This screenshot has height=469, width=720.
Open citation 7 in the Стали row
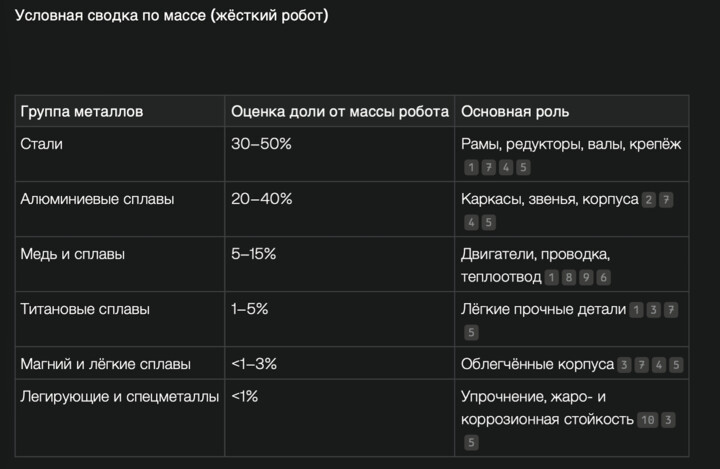(x=488, y=167)
